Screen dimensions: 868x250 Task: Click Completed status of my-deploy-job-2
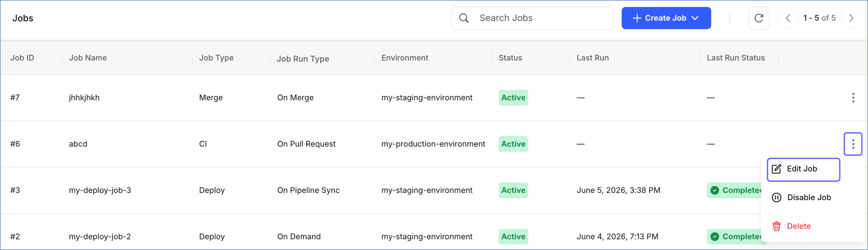click(734, 237)
